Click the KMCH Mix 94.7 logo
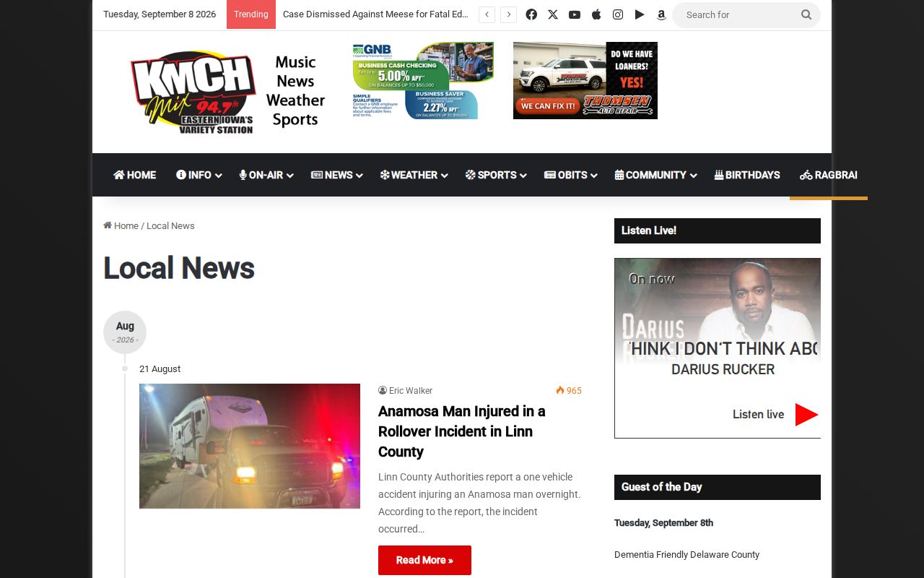 [x=193, y=91]
